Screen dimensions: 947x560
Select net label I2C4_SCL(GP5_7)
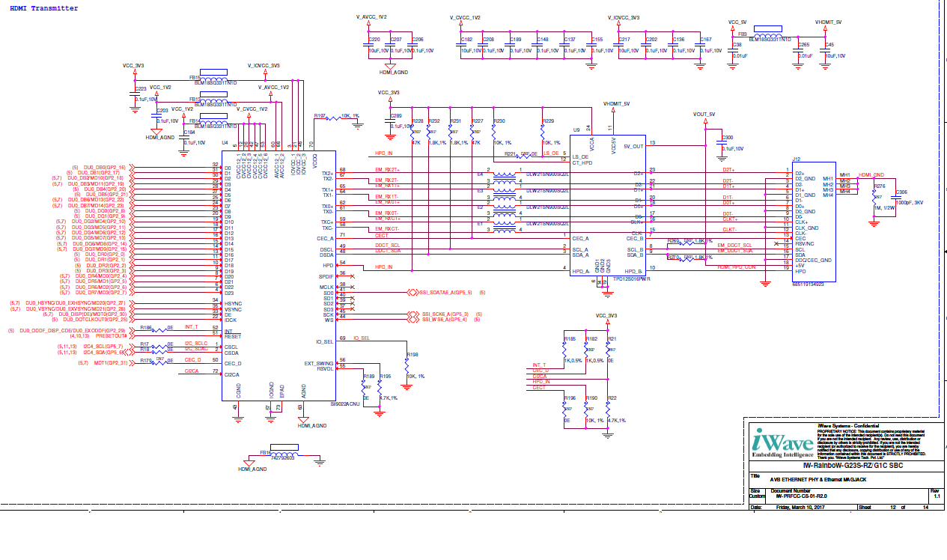click(x=103, y=347)
